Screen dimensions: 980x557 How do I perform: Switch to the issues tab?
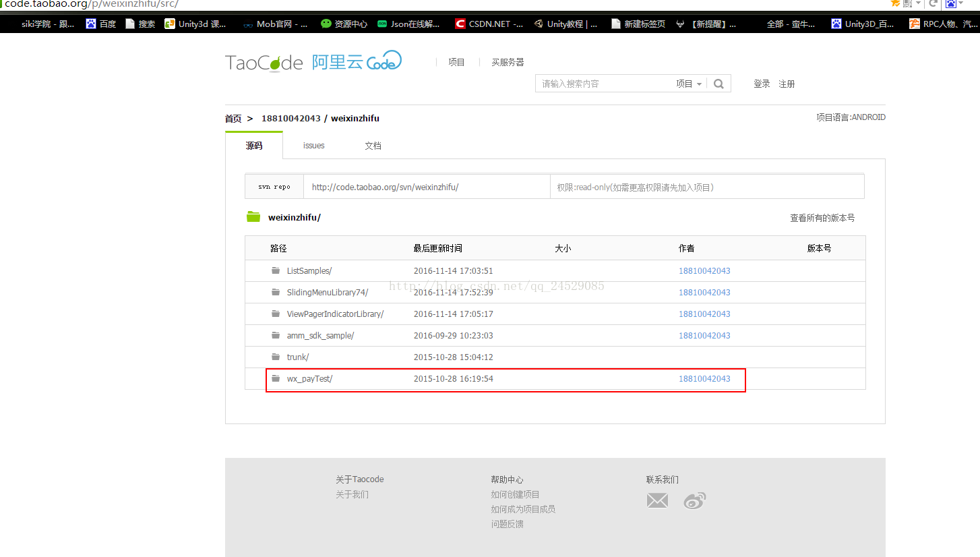coord(313,146)
